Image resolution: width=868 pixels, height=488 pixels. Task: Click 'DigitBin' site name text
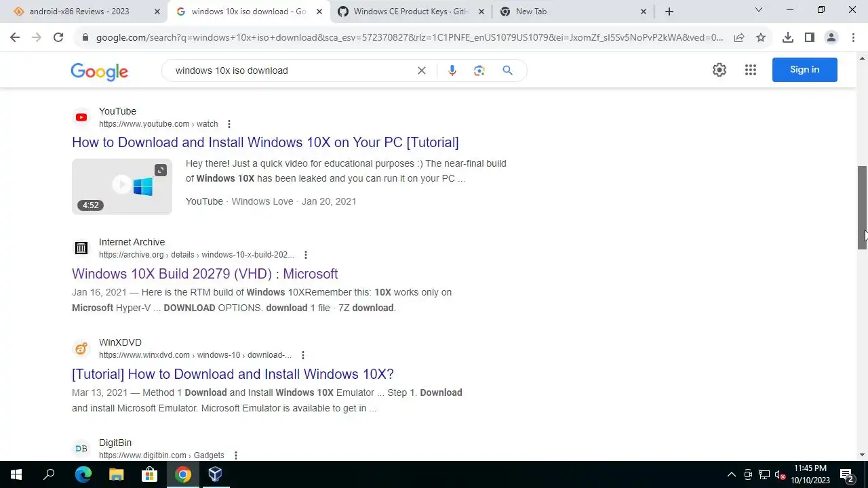[x=115, y=443]
